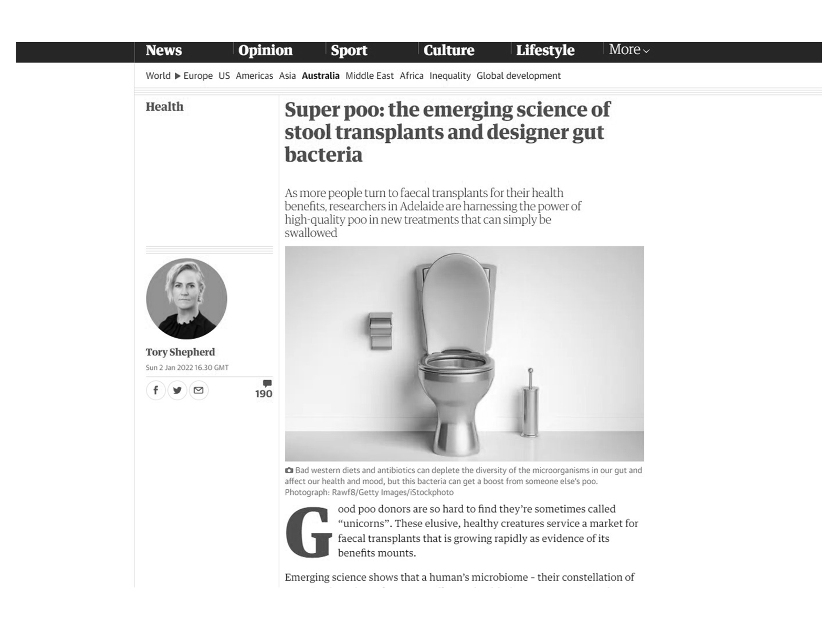
Task: Open the Lifestyle section tab
Action: (545, 50)
